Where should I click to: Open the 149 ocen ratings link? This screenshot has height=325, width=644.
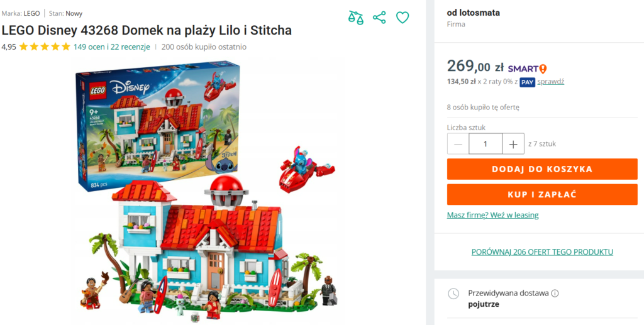89,47
